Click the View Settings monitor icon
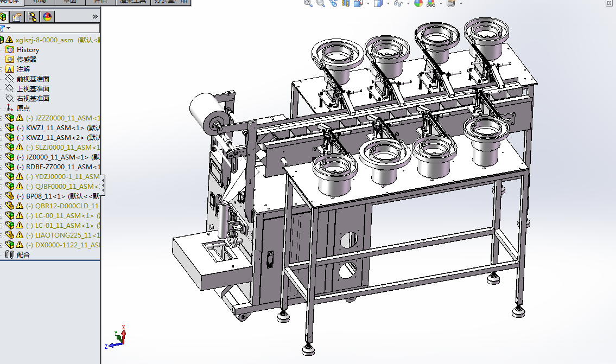616x364 pixels. pos(450,3)
